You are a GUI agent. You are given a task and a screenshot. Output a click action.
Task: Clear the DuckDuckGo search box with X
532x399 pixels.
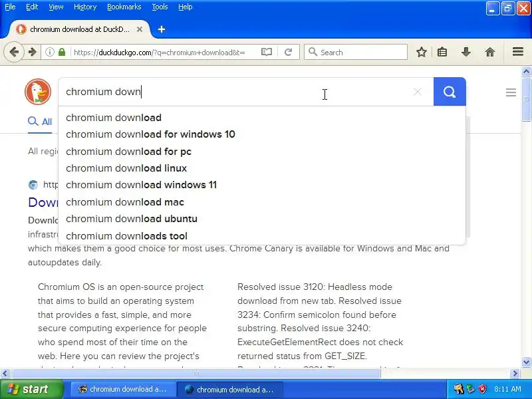pyautogui.click(x=418, y=92)
